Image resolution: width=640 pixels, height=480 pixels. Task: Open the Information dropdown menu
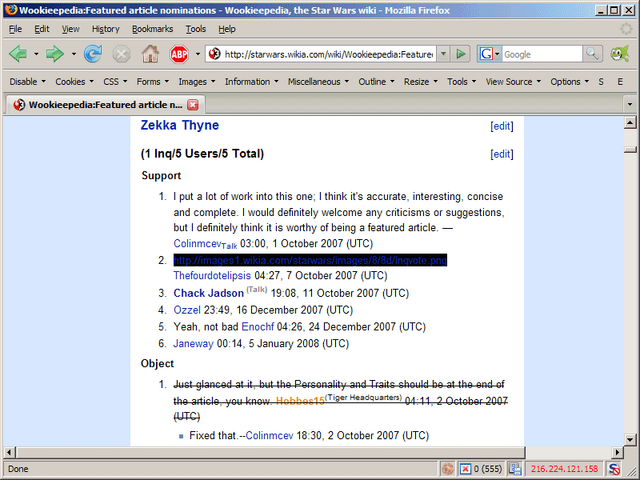[251, 82]
